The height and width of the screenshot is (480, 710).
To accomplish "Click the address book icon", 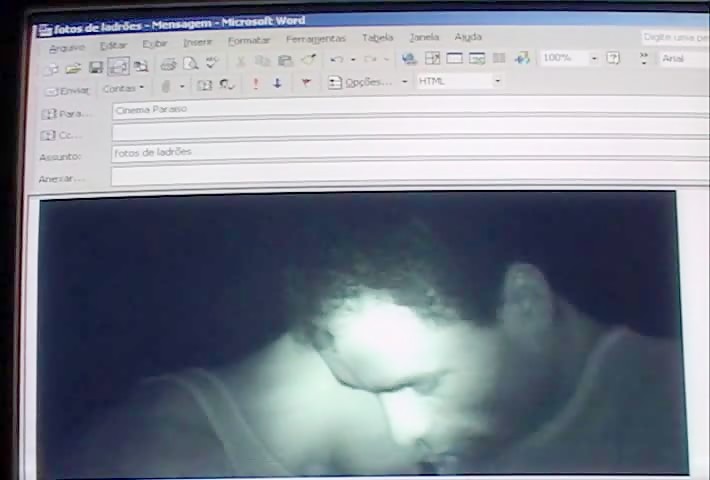I will (x=205, y=86).
